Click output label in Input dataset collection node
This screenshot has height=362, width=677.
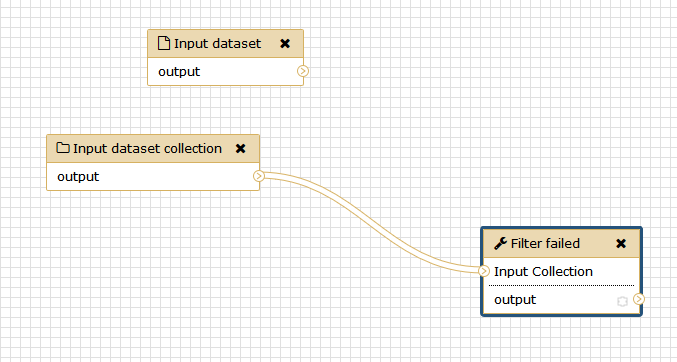[78, 177]
